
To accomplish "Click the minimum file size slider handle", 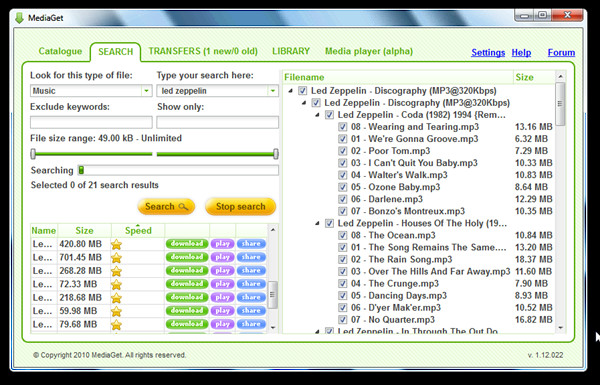I will pyautogui.click(x=33, y=154).
